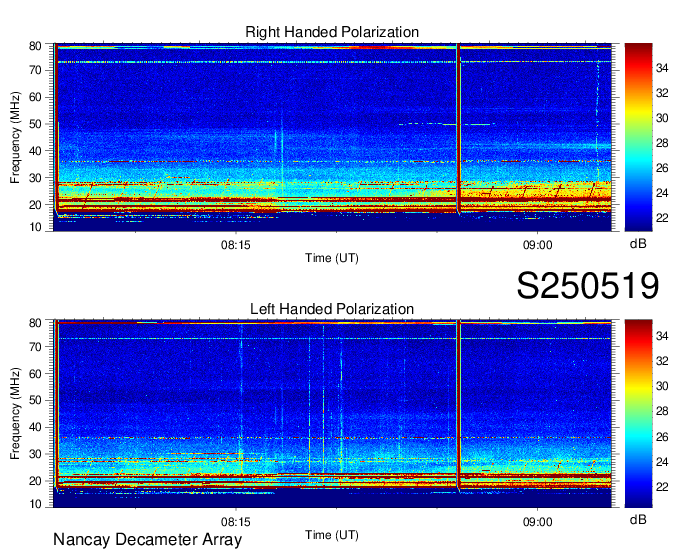Click dB unit under Right Handed colorbar
This screenshot has width=680, height=552.
click(638, 244)
